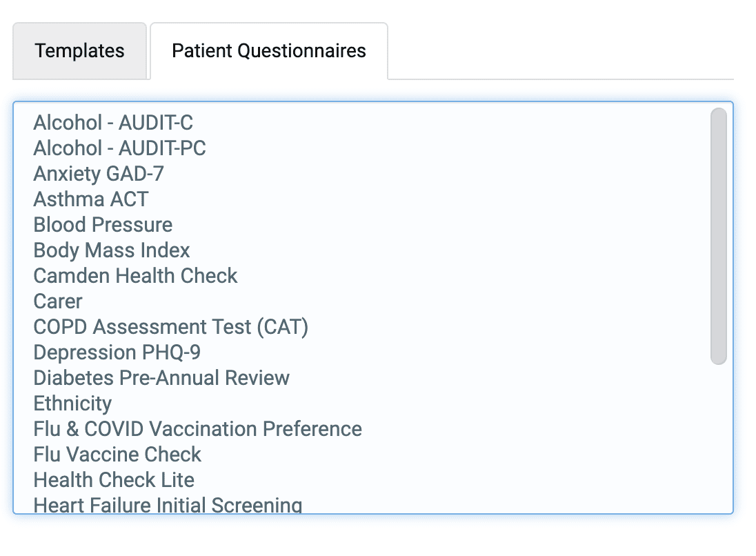Select Asthma ACT list option
Viewport: 756px width, 556px height.
[x=91, y=199]
